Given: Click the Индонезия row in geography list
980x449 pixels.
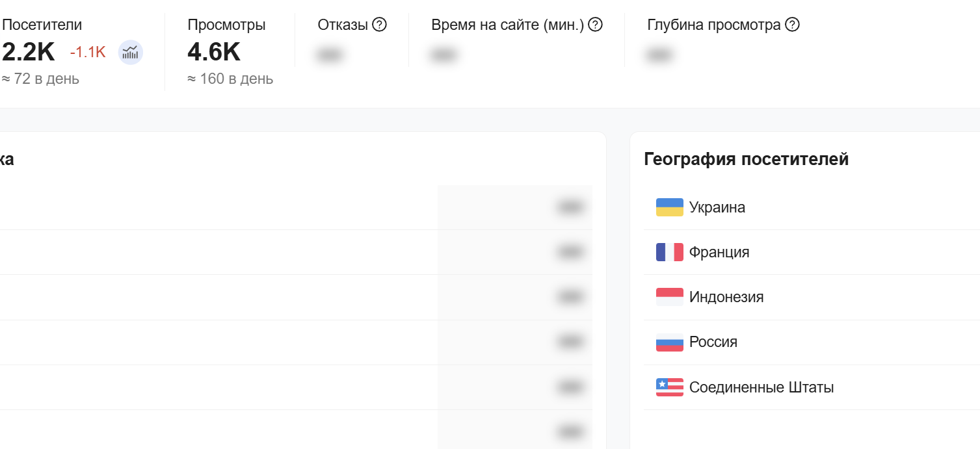Looking at the screenshot, I should coord(725,296).
